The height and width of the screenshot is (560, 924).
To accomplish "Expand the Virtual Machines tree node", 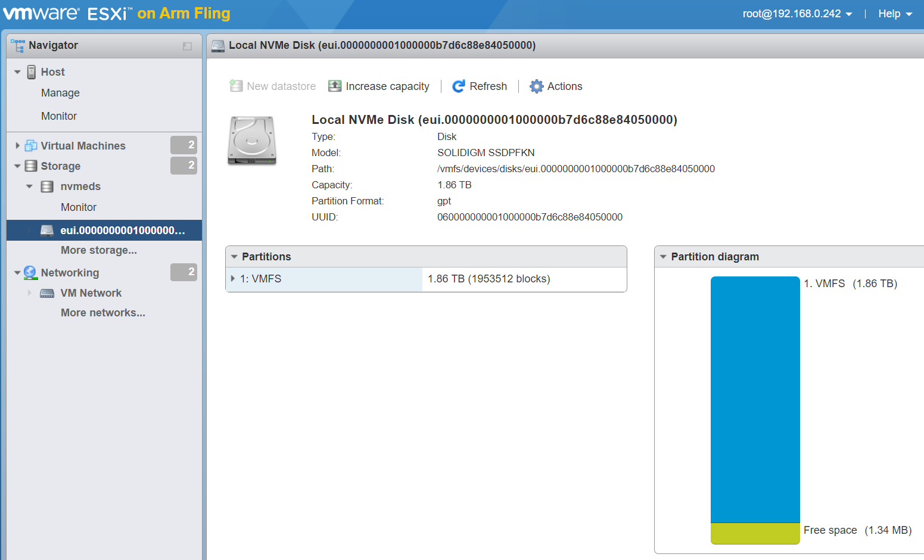I will 17,145.
